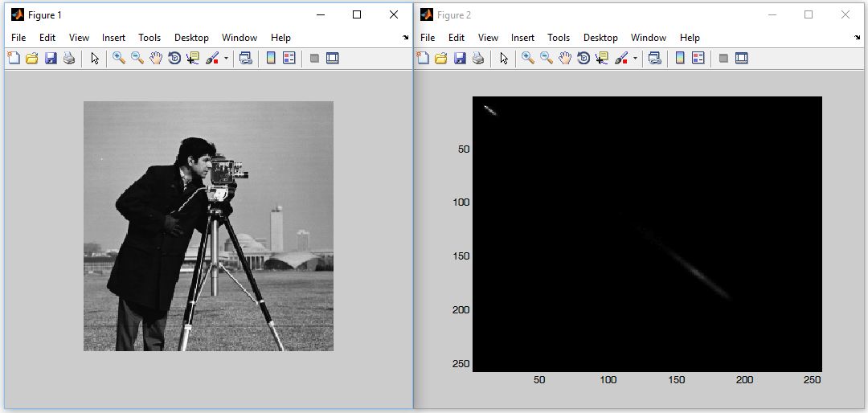Open Help menu in Figure 2
Image resolution: width=868 pixels, height=413 pixels.
pyautogui.click(x=690, y=38)
